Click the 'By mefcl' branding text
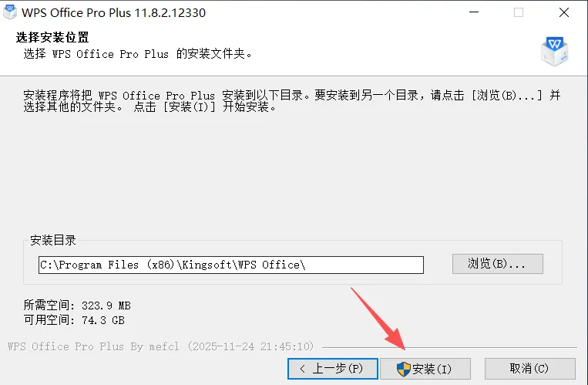 [155, 346]
